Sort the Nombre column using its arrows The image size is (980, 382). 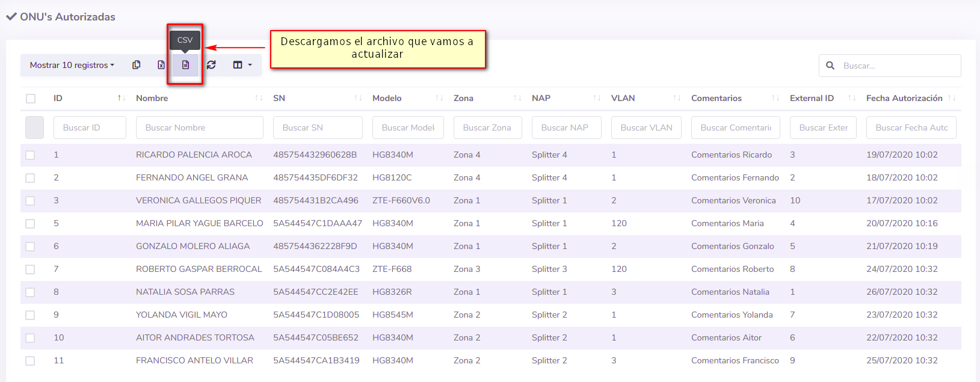(x=259, y=98)
